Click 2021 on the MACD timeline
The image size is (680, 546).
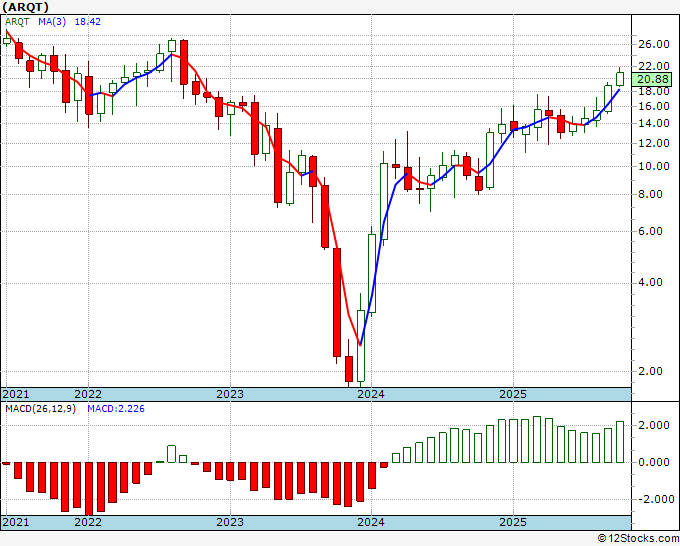(16, 522)
